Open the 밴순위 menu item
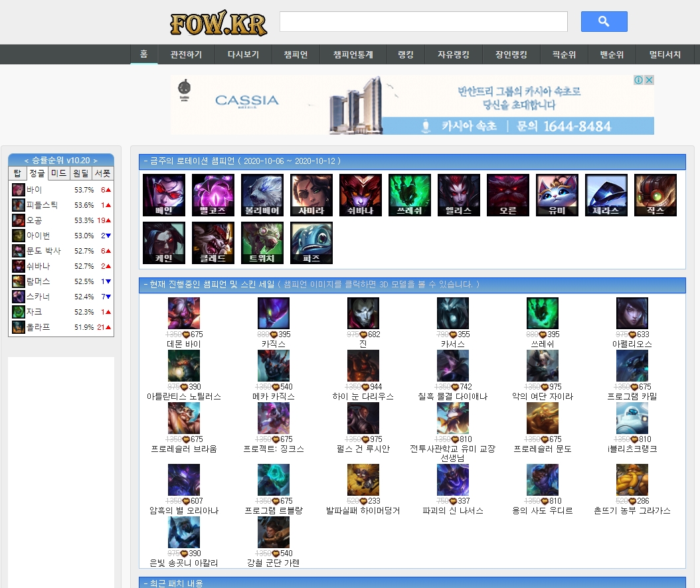700x588 pixels. click(612, 54)
